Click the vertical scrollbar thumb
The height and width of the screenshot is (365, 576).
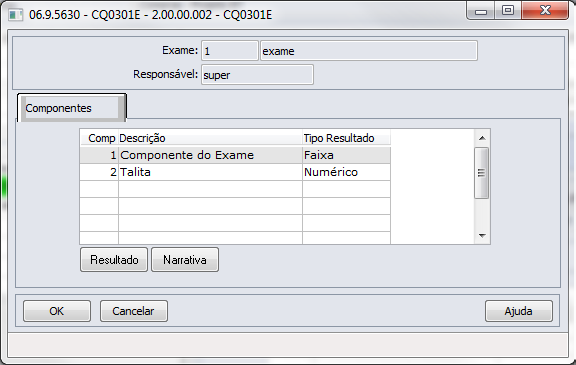tap(481, 173)
